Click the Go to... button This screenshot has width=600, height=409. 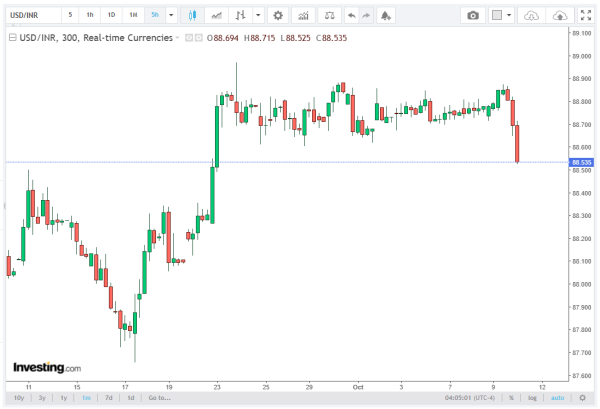pos(159,398)
